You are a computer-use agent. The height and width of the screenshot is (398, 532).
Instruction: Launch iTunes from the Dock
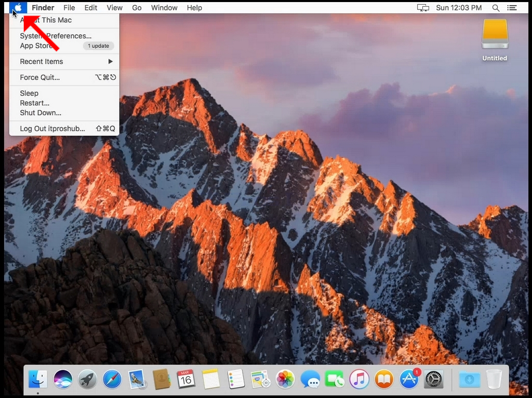(359, 379)
